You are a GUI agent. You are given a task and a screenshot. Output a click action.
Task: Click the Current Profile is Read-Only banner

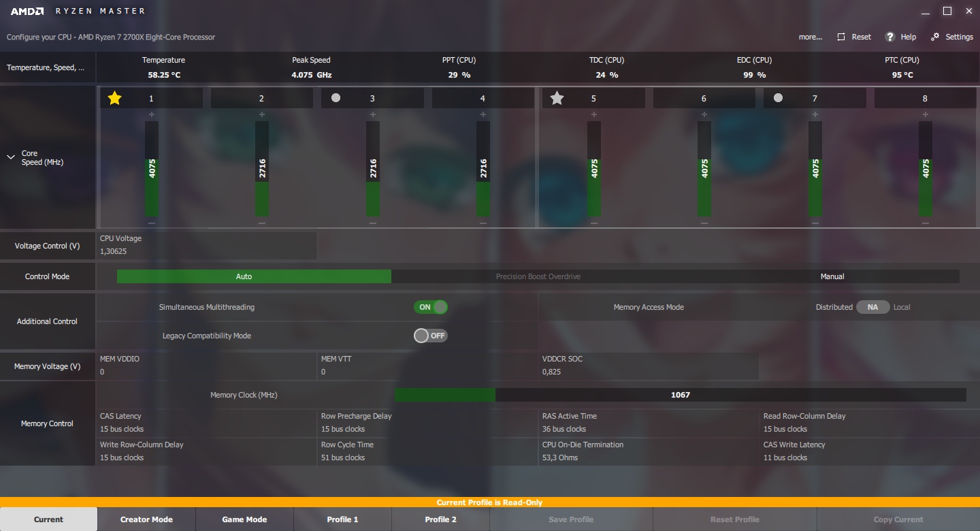tap(490, 502)
